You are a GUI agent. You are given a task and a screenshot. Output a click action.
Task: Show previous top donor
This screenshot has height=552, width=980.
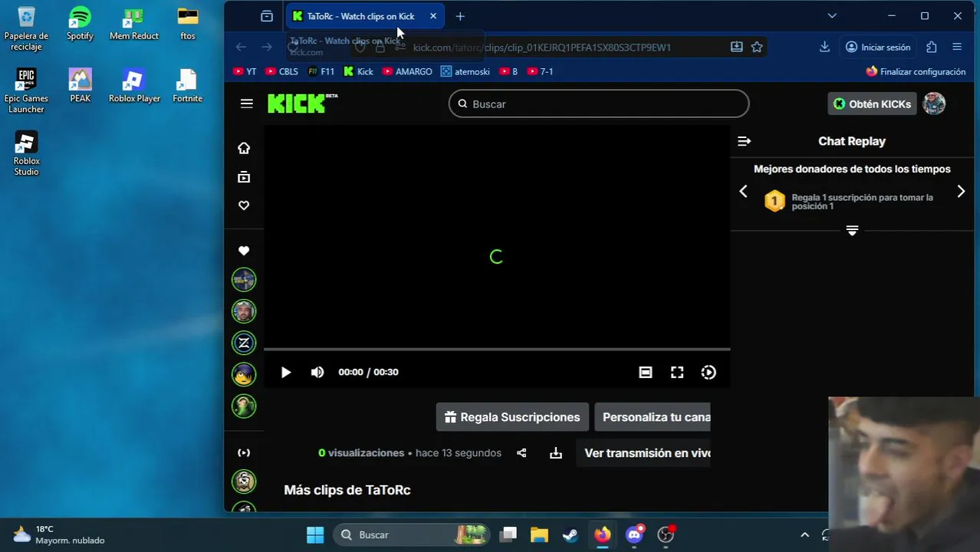[x=743, y=192]
